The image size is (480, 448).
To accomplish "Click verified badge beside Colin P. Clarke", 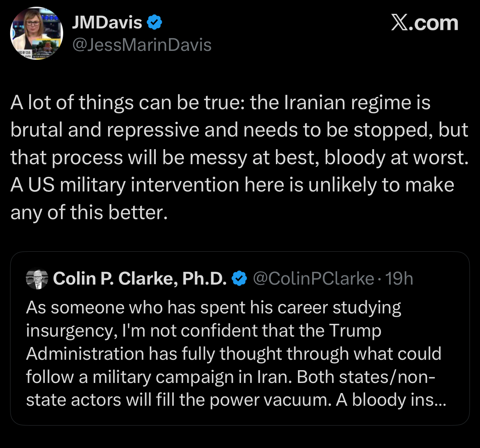I will [x=240, y=279].
